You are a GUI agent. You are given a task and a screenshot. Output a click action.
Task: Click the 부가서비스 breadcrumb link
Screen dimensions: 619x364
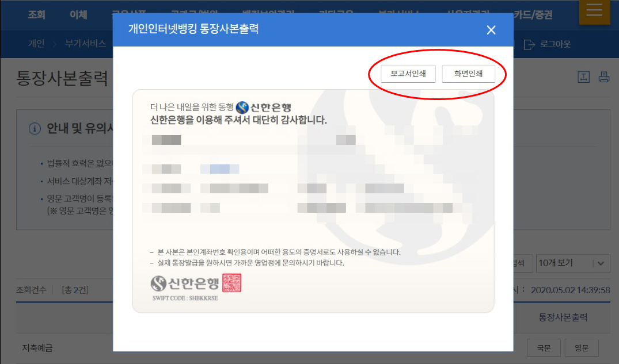point(86,43)
